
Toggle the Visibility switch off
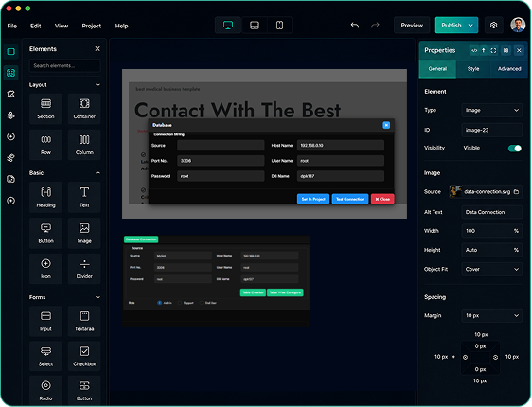515,149
